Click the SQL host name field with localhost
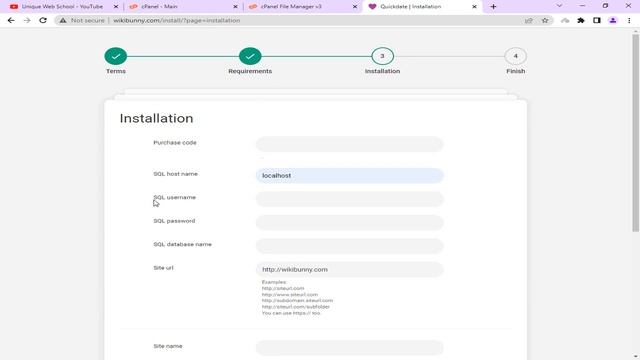 [x=349, y=176]
